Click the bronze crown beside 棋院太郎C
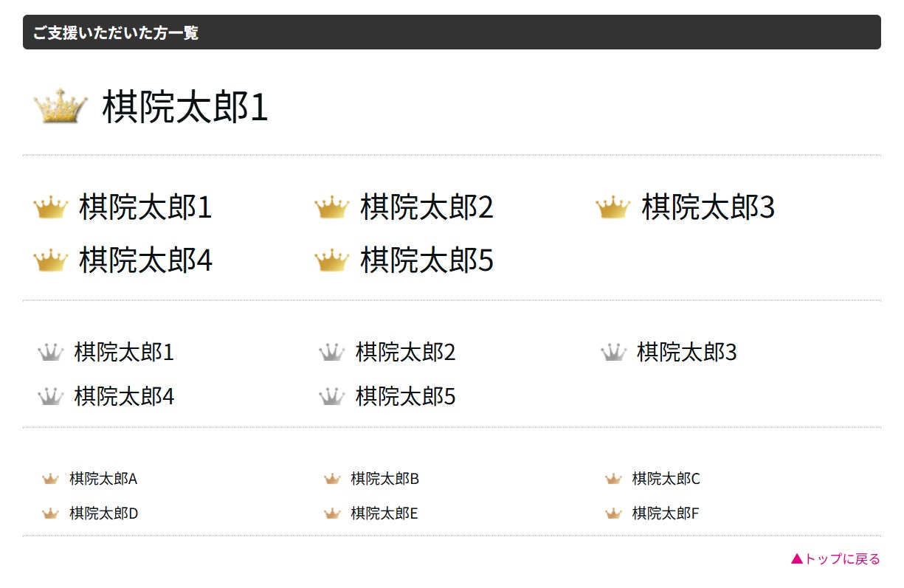Screen dimensions: 904x588 click(x=613, y=480)
